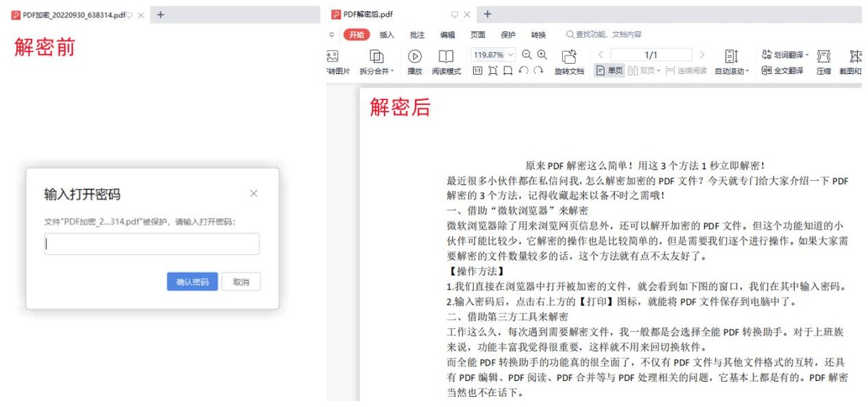This screenshot has height=407, width=868.
Task: Zoom out with the minus magnifier
Action: click(527, 54)
